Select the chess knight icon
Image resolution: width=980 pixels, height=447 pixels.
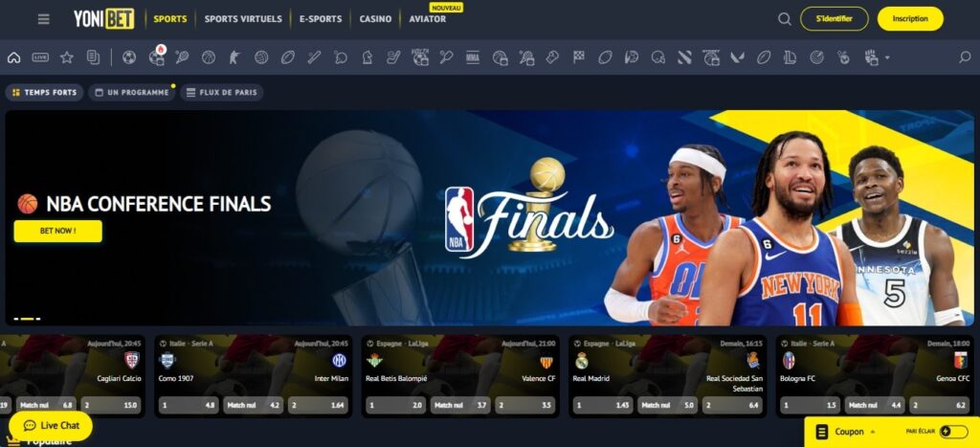pos(367,57)
